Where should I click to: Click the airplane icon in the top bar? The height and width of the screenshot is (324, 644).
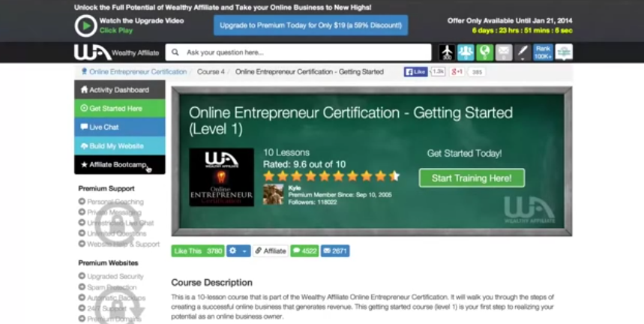point(448,52)
